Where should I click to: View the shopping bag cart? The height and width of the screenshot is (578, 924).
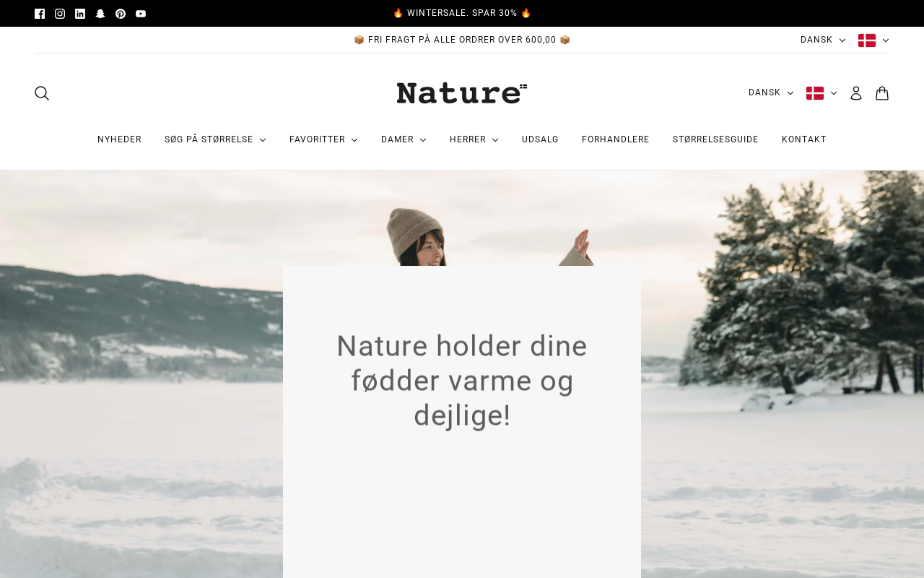pyautogui.click(x=882, y=93)
